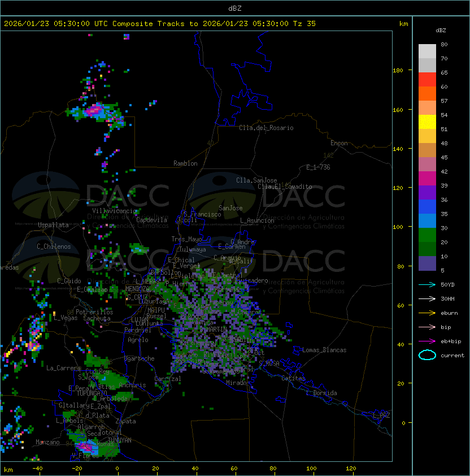Click the Anchoris place label
The image size is (470, 476).
click(132, 385)
